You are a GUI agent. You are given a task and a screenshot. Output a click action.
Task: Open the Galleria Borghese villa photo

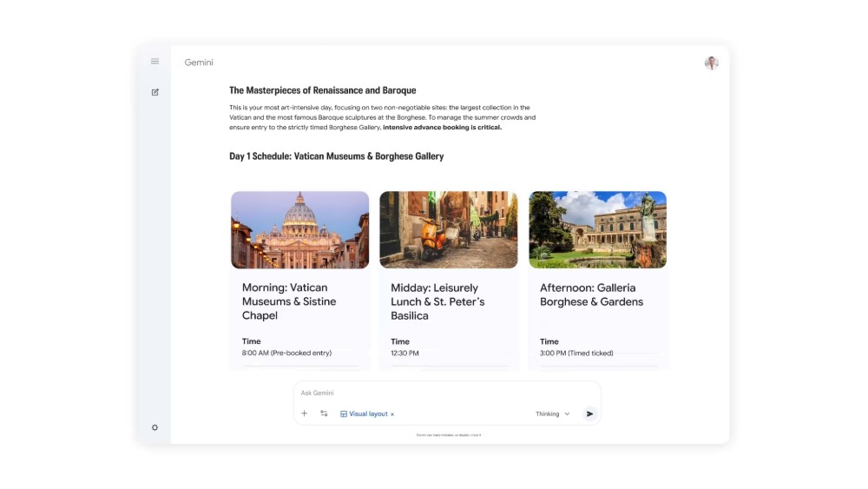point(597,230)
